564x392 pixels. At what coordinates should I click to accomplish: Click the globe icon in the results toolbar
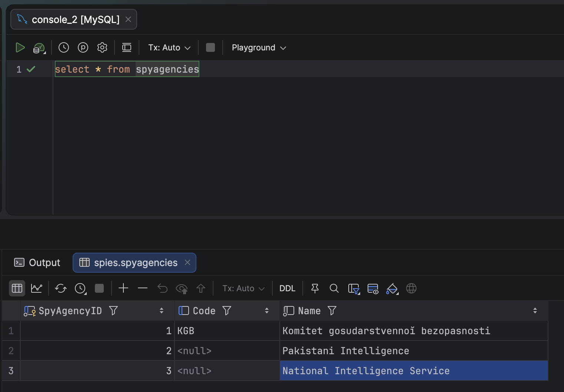coord(411,288)
